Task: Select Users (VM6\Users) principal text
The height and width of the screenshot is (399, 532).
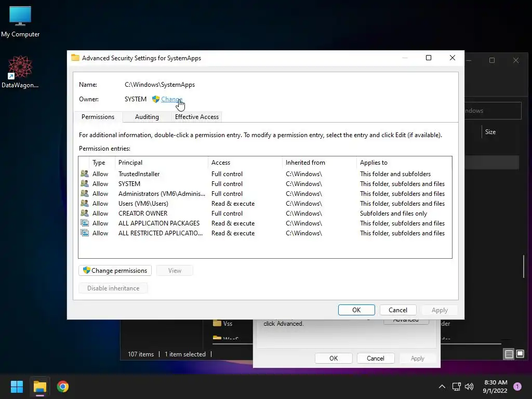Action: (x=143, y=203)
